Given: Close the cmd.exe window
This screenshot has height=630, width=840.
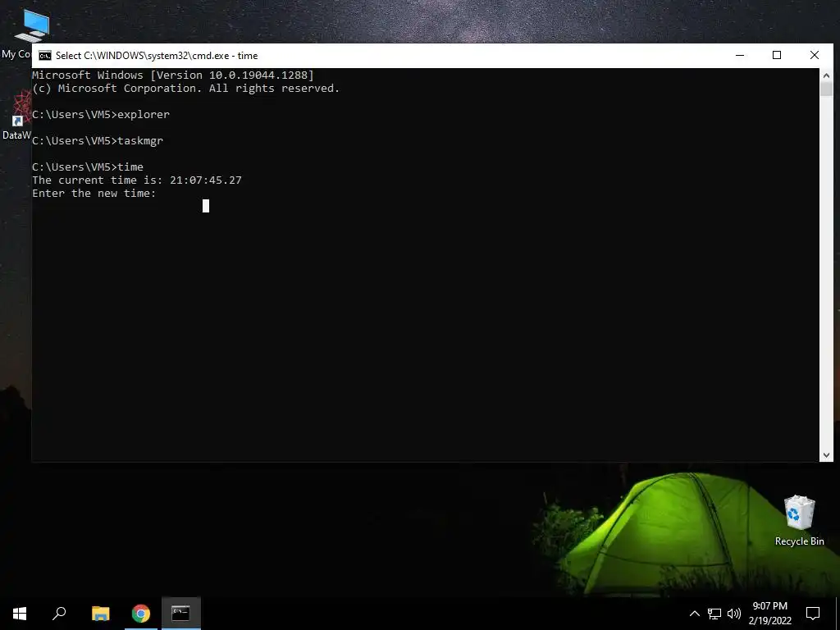Looking at the screenshot, I should 815,55.
